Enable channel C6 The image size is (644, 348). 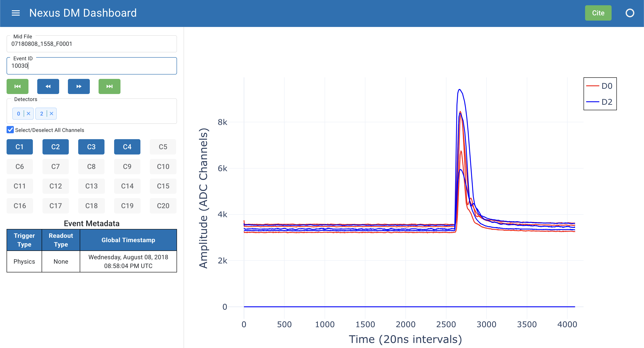(19, 166)
